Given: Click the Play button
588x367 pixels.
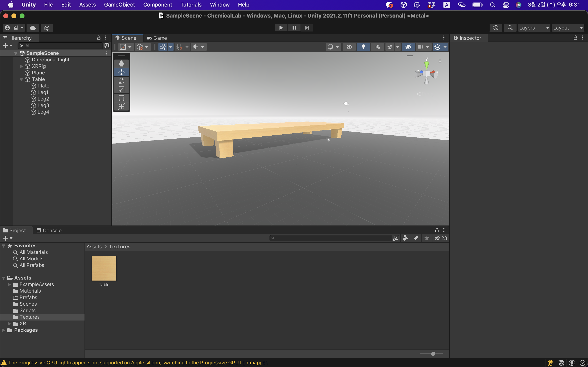Looking at the screenshot, I should (x=281, y=28).
